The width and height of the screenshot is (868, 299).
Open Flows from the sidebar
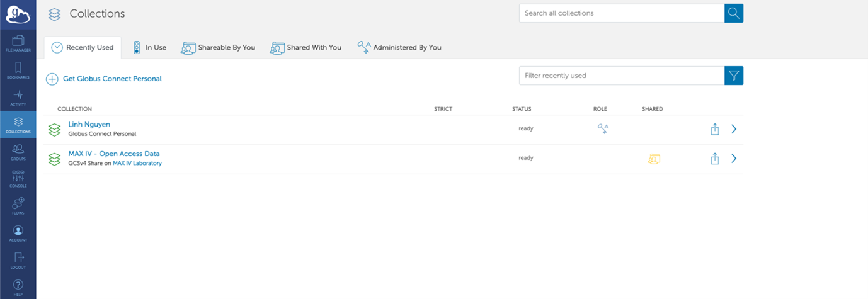tap(18, 206)
